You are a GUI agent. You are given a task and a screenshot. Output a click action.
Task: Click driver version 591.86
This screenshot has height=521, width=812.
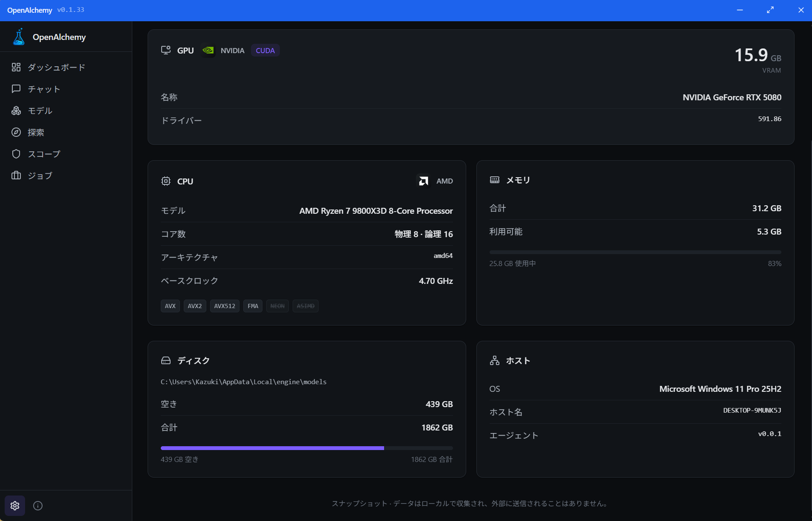769,119
